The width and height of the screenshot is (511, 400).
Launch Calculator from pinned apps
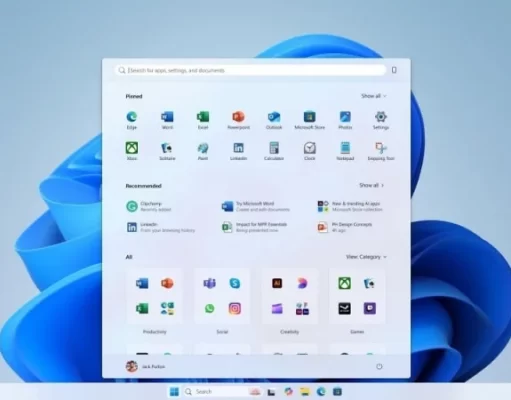coord(274,151)
